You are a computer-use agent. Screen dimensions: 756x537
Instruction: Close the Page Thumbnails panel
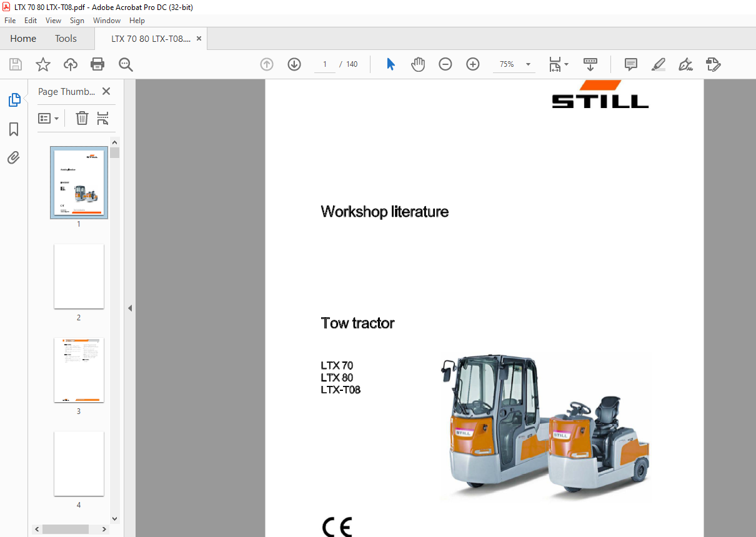point(106,91)
